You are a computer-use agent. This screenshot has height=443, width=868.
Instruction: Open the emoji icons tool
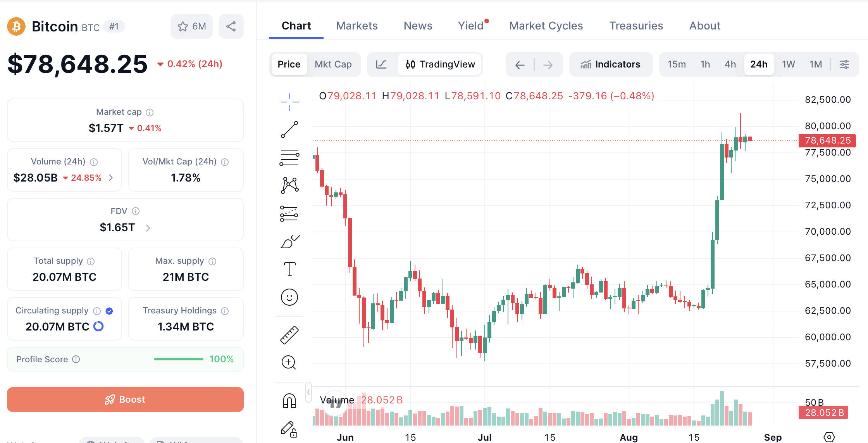pos(289,298)
